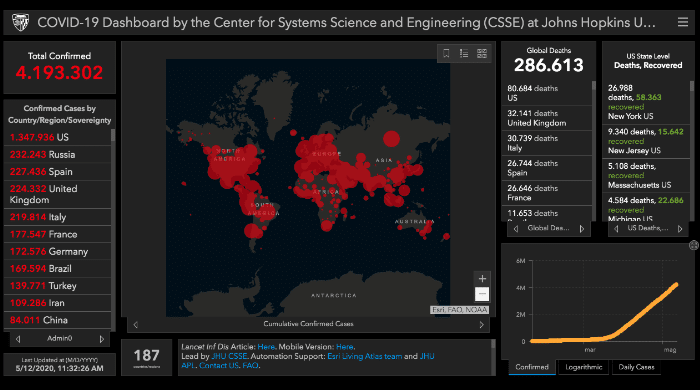700x390 pixels.
Task: Show previous map layer before Cumulative Confirmed Cases
Action: (136, 325)
